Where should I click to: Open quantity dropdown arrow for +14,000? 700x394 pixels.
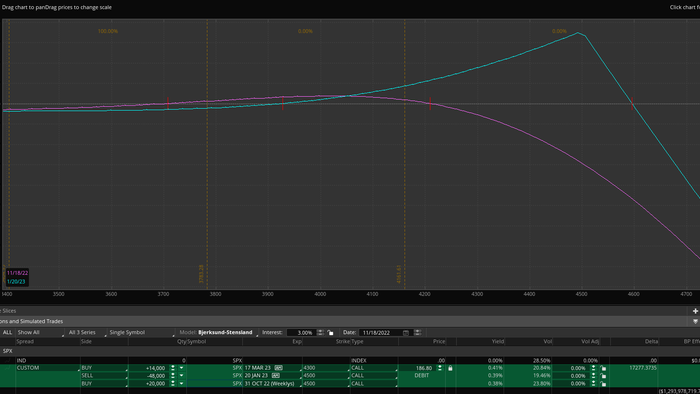tap(181, 368)
